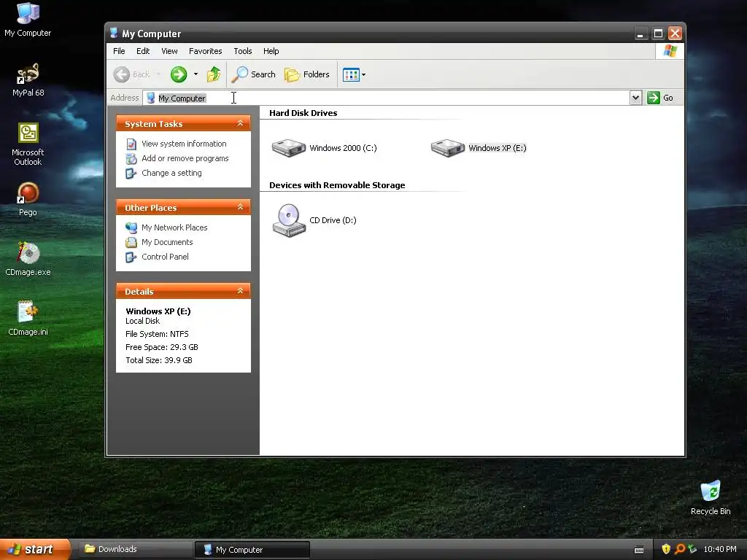Open the Tools menu
This screenshot has width=747, height=560.
(242, 51)
